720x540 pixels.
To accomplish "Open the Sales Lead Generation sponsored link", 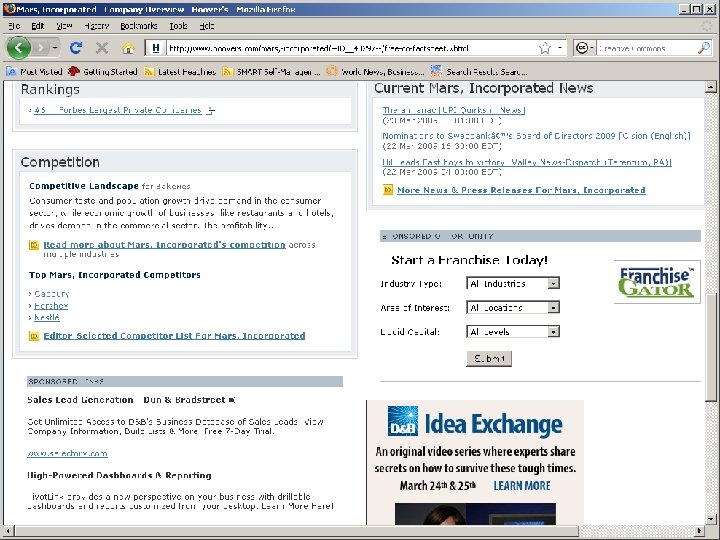I will point(131,400).
